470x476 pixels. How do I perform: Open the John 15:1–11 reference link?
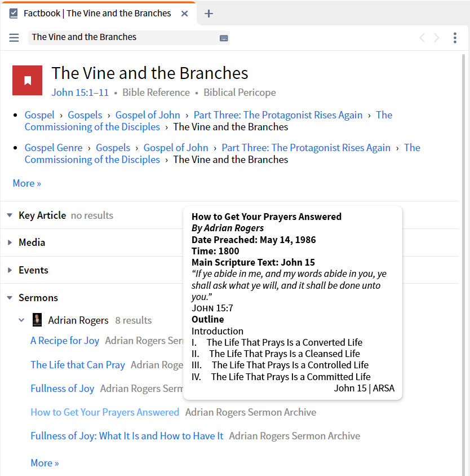80,92
